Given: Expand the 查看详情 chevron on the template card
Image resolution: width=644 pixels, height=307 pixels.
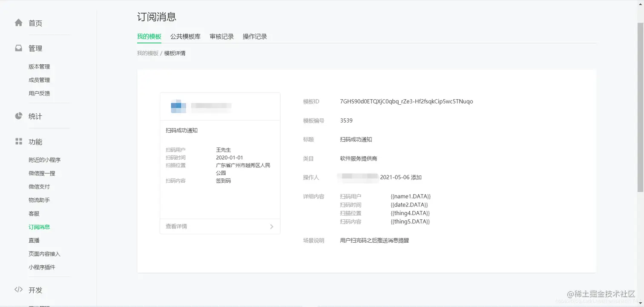Looking at the screenshot, I should (x=271, y=226).
